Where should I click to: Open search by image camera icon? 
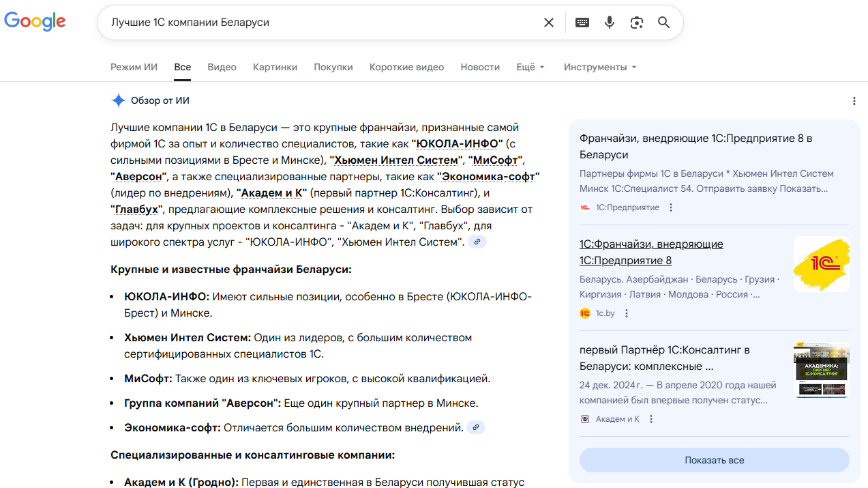[x=637, y=23]
